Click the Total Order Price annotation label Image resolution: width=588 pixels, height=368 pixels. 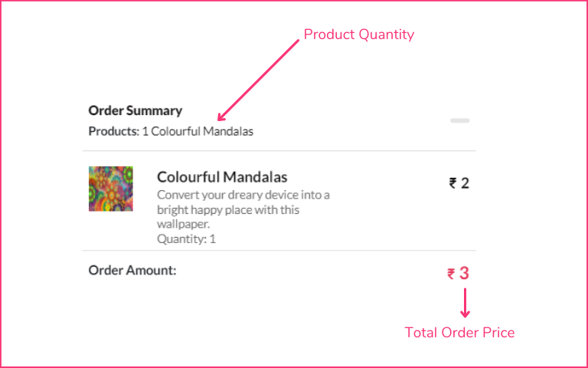tap(459, 332)
